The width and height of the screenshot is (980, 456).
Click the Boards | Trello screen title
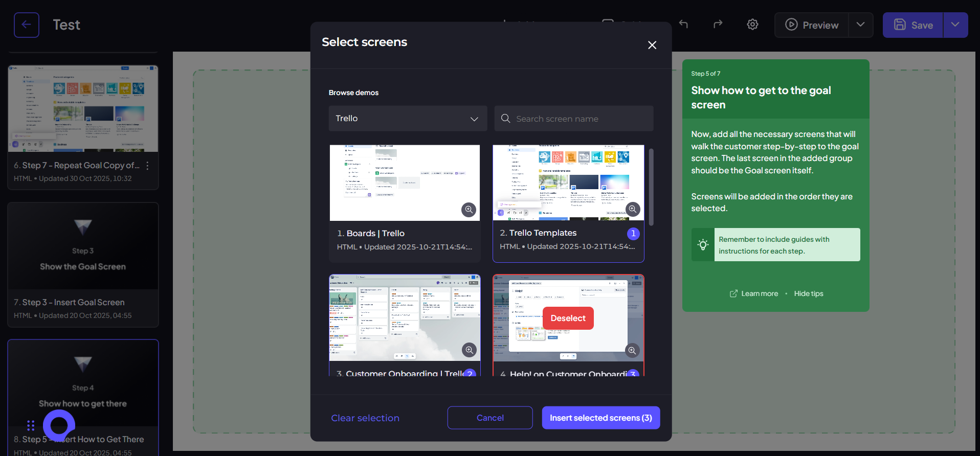point(375,233)
